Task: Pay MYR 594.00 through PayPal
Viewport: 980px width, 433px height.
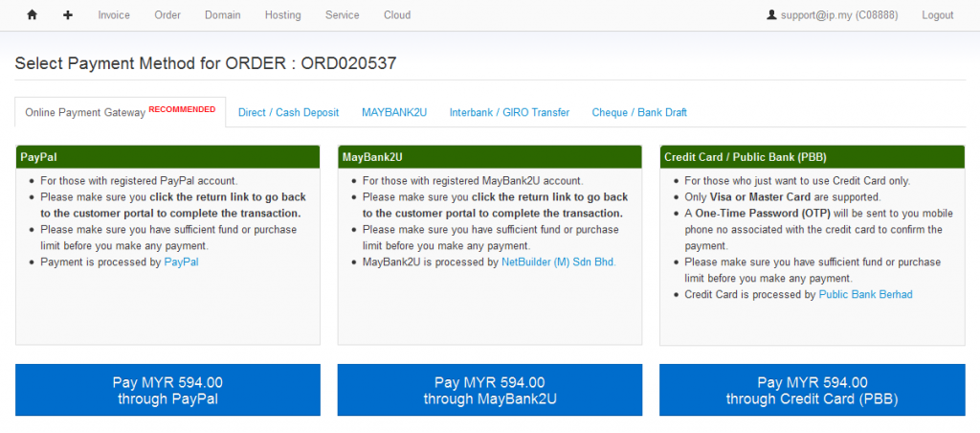Action: pyautogui.click(x=167, y=390)
